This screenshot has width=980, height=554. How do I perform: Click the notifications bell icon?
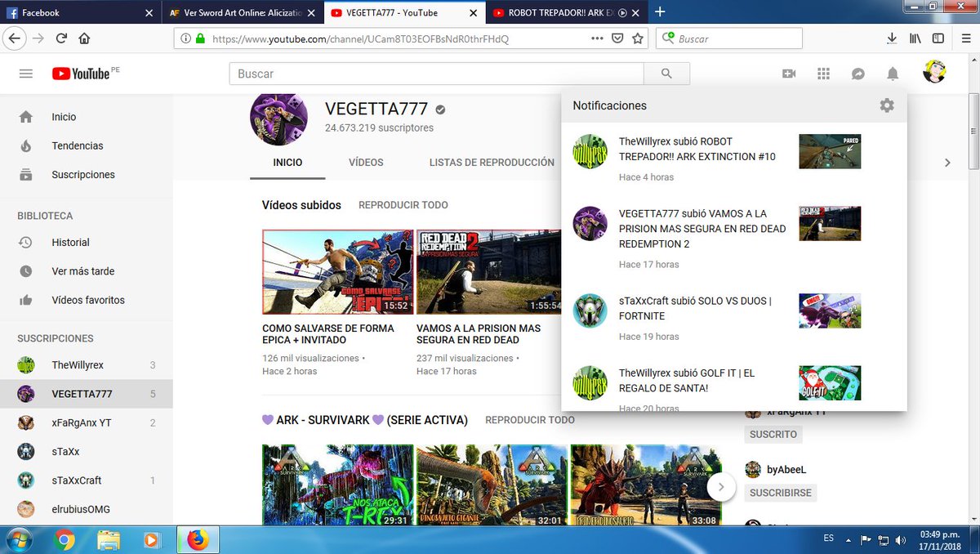893,74
